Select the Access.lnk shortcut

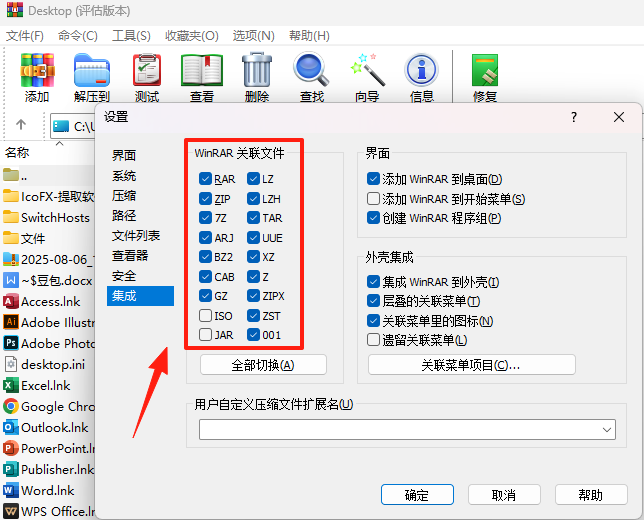pyautogui.click(x=42, y=301)
